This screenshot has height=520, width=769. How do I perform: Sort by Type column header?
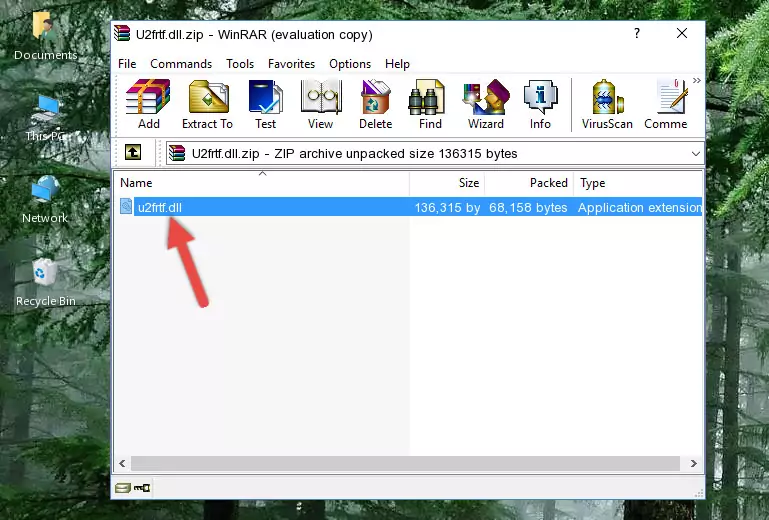(x=638, y=182)
